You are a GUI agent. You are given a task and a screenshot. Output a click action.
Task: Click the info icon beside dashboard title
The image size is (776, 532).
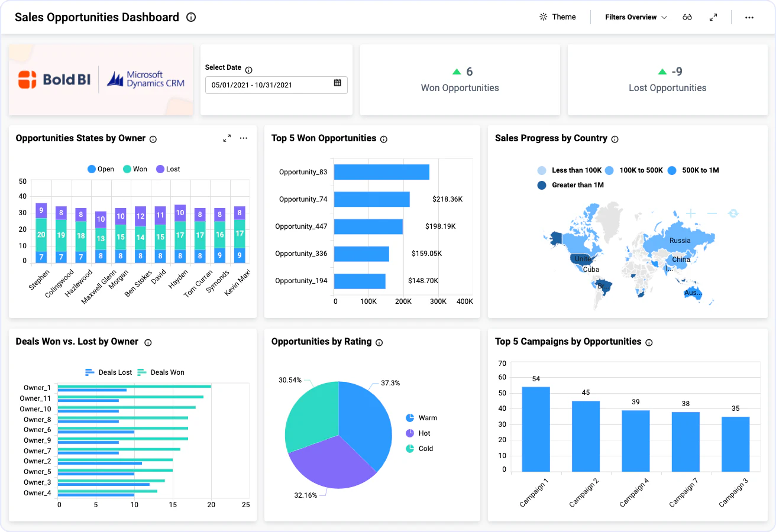(x=191, y=18)
